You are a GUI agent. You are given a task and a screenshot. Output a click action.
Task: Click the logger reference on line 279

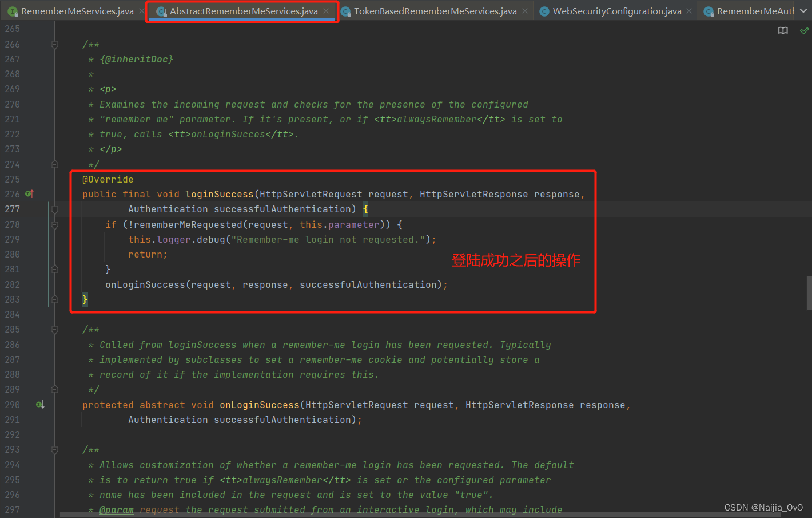174,239
